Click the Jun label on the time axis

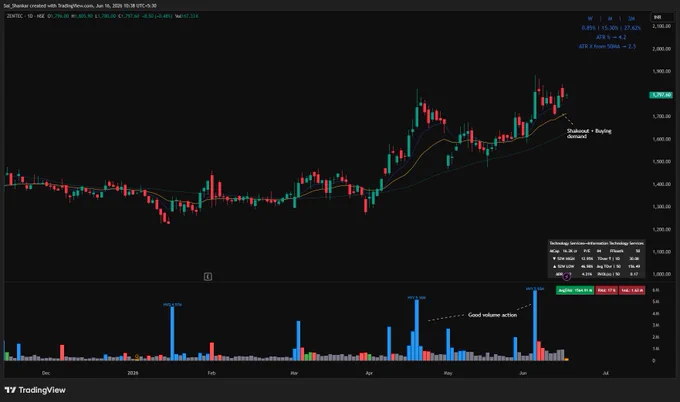point(523,373)
